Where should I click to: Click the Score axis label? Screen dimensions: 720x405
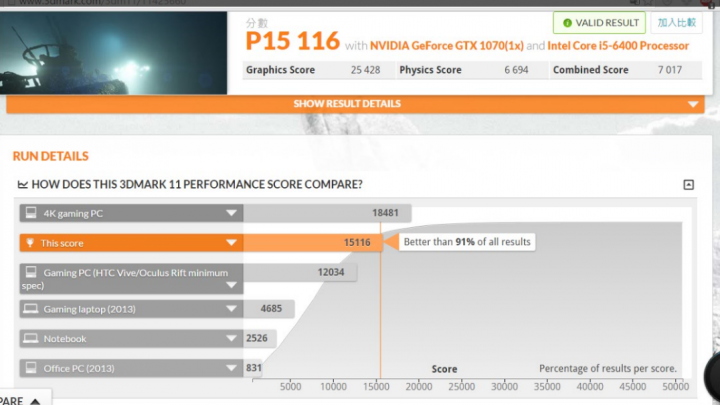pyautogui.click(x=444, y=369)
